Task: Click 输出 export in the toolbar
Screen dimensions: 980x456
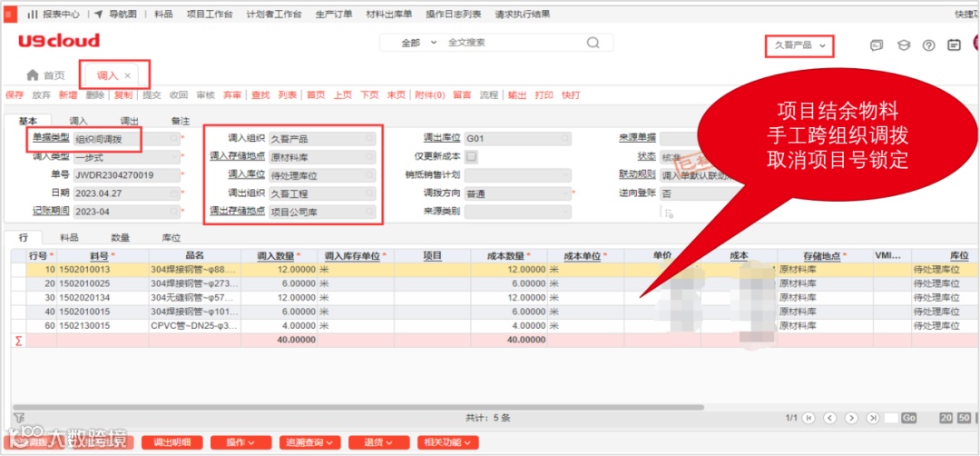Action: tap(517, 95)
